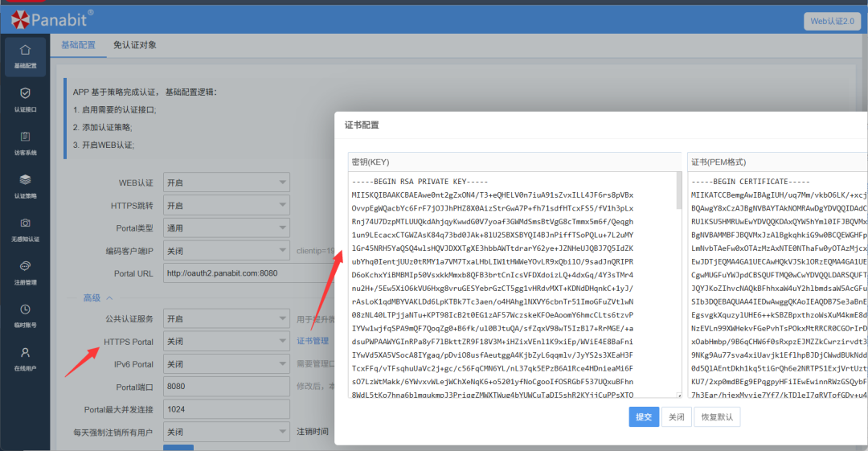Screen dimensions: 868x451
Task: Click the BEGIN RSA PRIVATE KEY line
Action: click(x=420, y=182)
